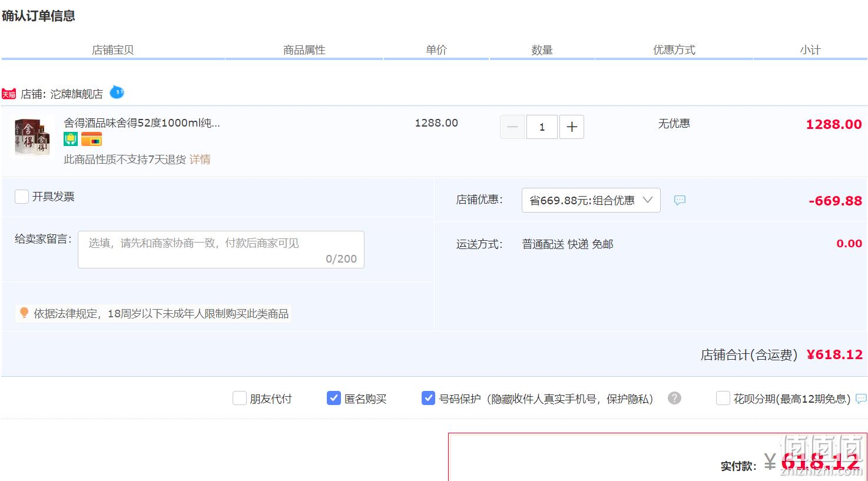Open the 沱牌旗舰店 store link

pyautogui.click(x=77, y=94)
